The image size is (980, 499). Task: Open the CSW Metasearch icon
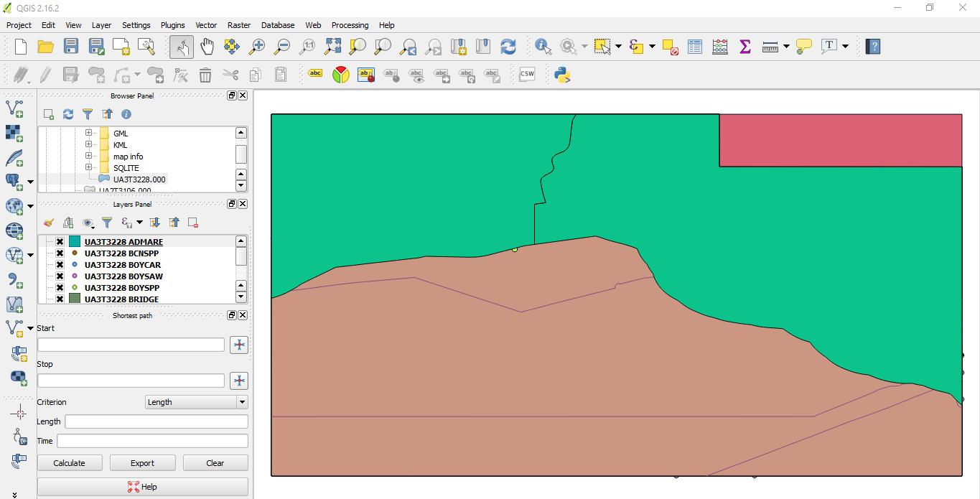(527, 75)
